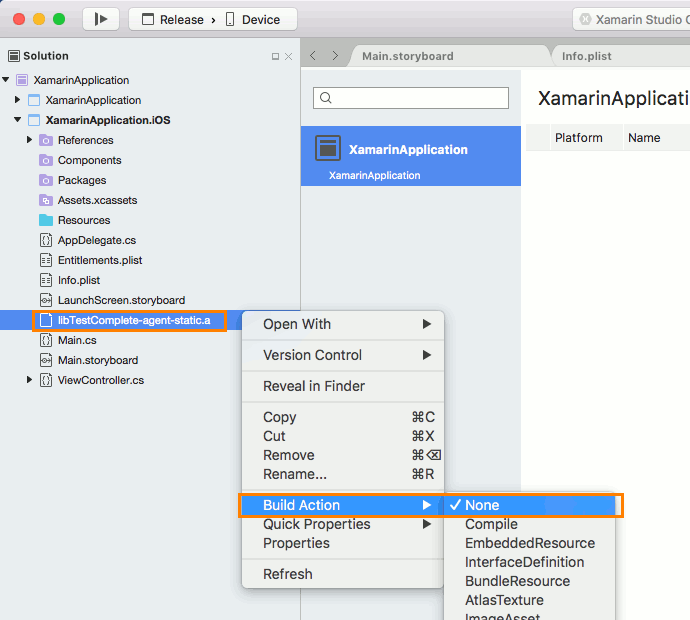
Task: Choose the Compile build action
Action: pos(491,524)
